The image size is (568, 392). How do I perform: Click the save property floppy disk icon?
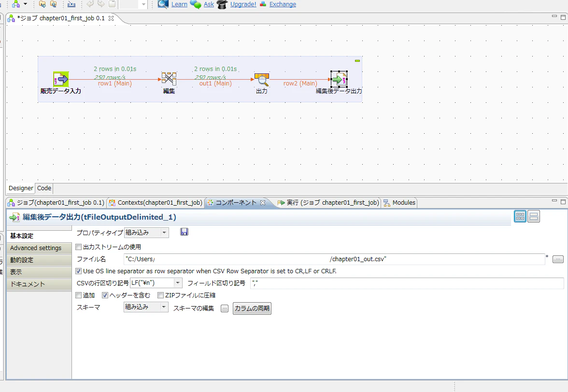(184, 232)
